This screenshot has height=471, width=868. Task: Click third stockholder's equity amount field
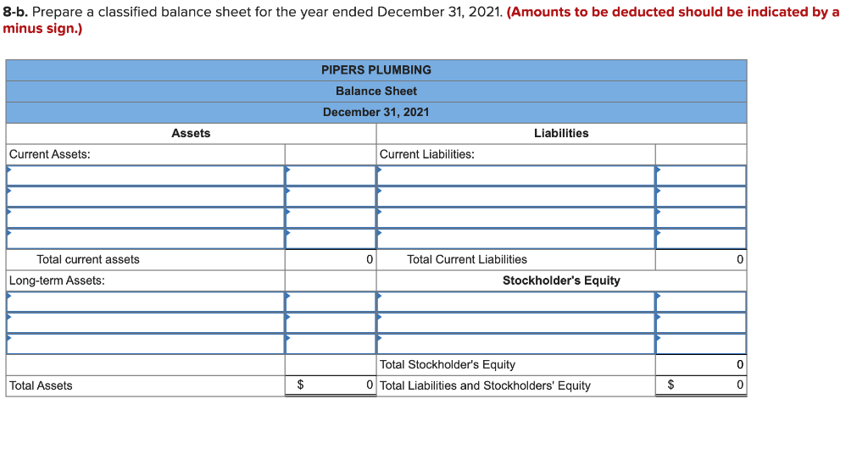coord(701,344)
